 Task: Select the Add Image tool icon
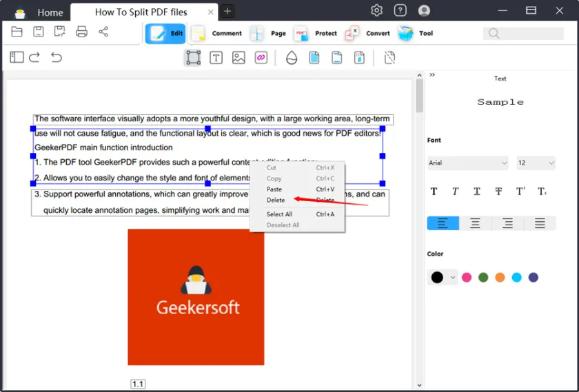238,58
